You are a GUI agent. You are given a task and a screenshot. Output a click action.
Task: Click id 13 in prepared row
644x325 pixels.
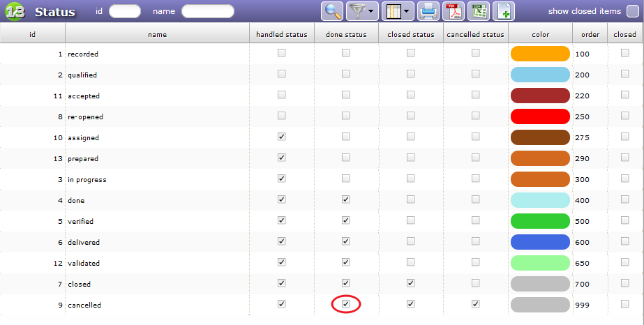point(58,159)
